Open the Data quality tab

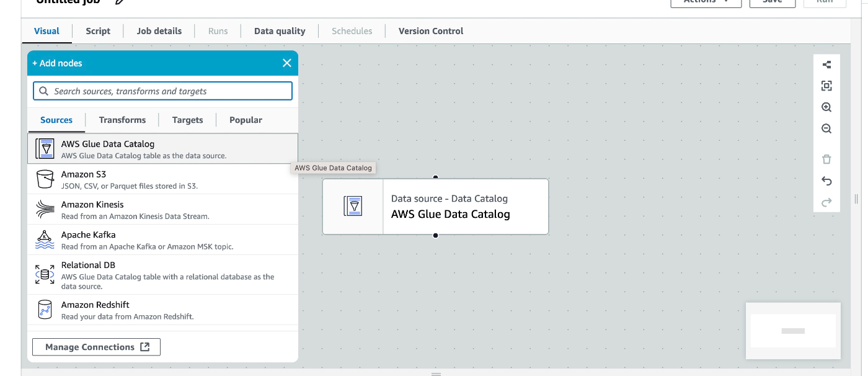click(x=280, y=31)
